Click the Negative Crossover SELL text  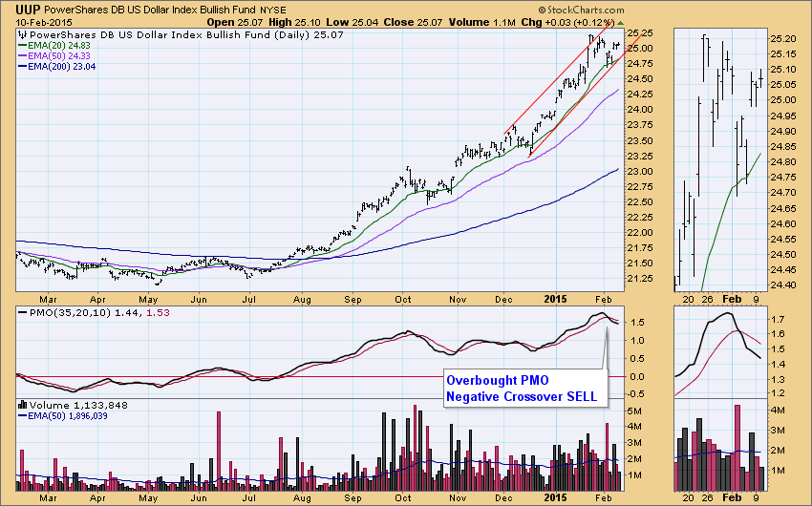pos(522,396)
